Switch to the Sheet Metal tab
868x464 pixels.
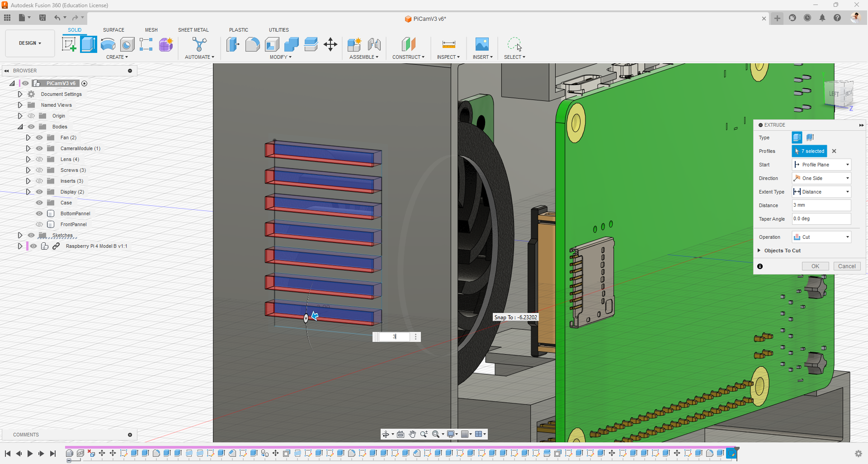(x=193, y=30)
